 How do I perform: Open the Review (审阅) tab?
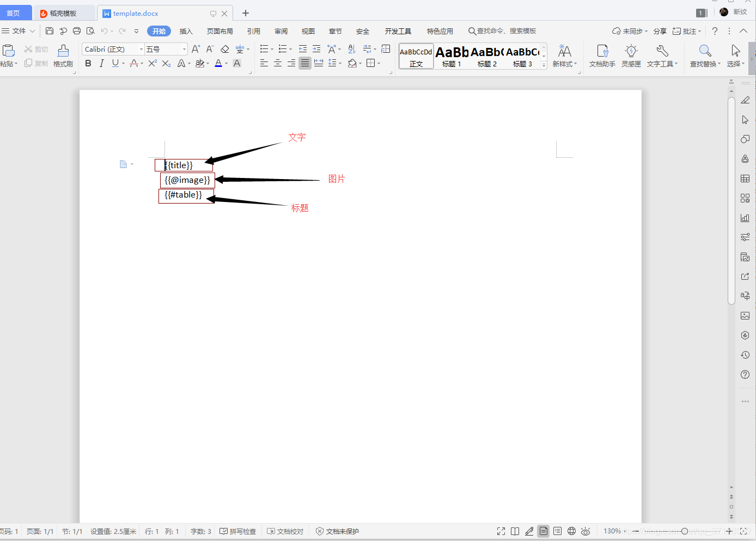point(281,31)
